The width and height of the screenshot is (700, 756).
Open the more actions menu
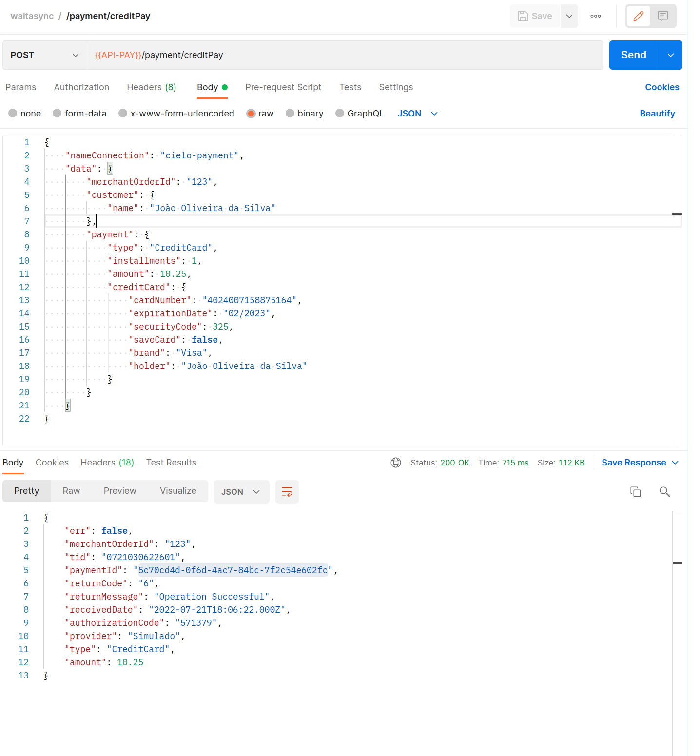point(595,16)
